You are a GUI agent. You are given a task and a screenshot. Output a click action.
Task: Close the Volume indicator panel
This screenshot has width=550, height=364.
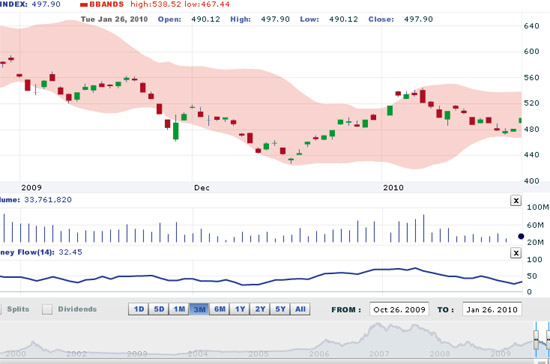click(516, 201)
